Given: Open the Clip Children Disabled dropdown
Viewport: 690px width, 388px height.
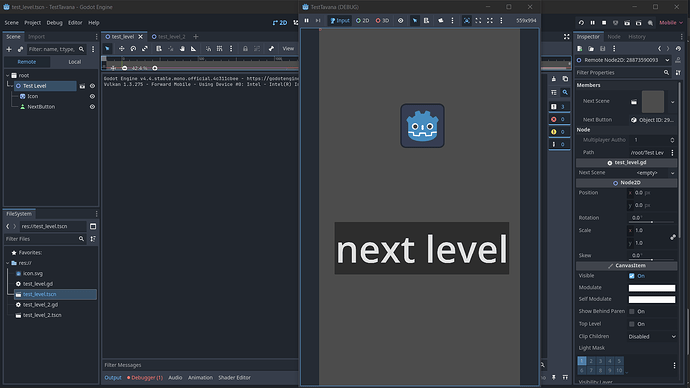Looking at the screenshot, I should [652, 337].
